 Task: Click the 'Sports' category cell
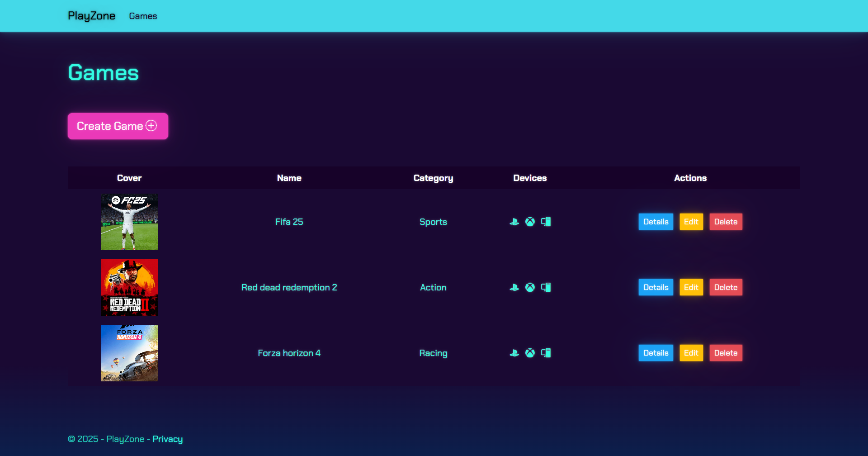433,222
